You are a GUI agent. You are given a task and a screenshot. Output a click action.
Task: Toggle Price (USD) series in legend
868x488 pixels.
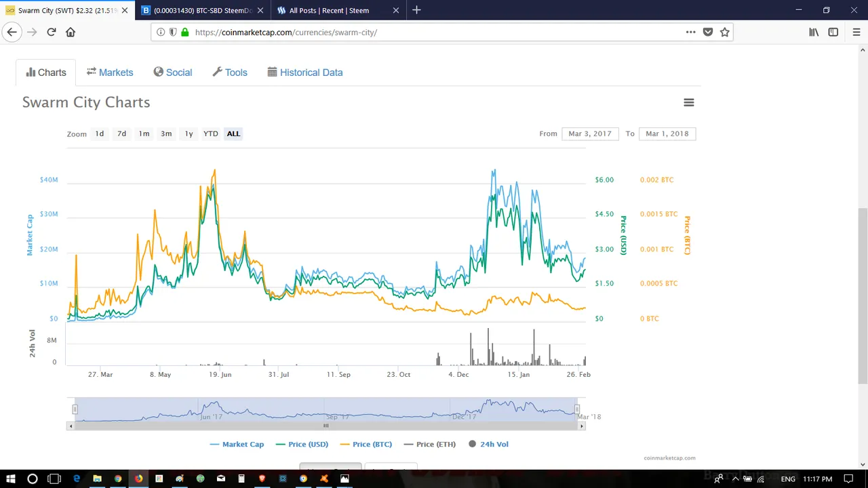[x=302, y=444]
